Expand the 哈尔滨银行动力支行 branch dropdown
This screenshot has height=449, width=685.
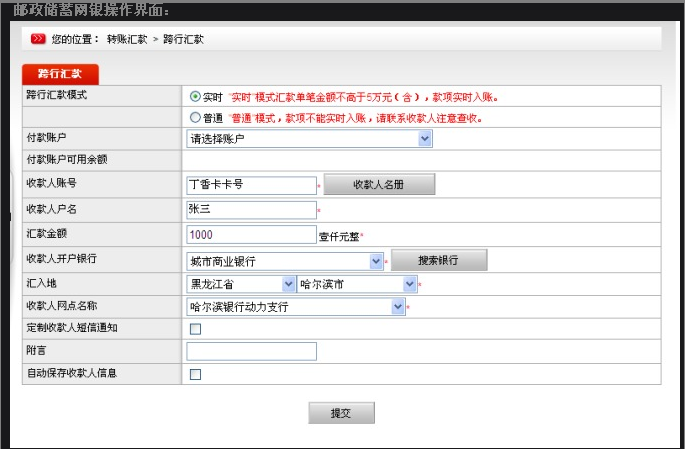296,307
